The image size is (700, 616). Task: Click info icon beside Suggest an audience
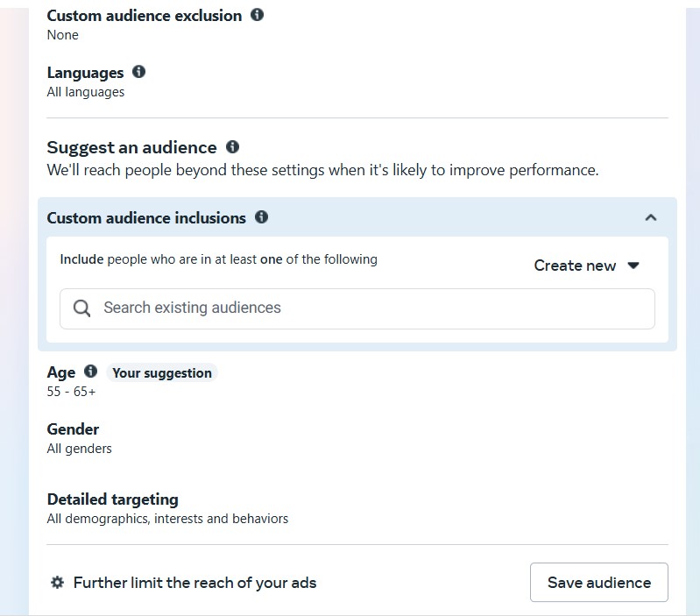click(x=232, y=147)
